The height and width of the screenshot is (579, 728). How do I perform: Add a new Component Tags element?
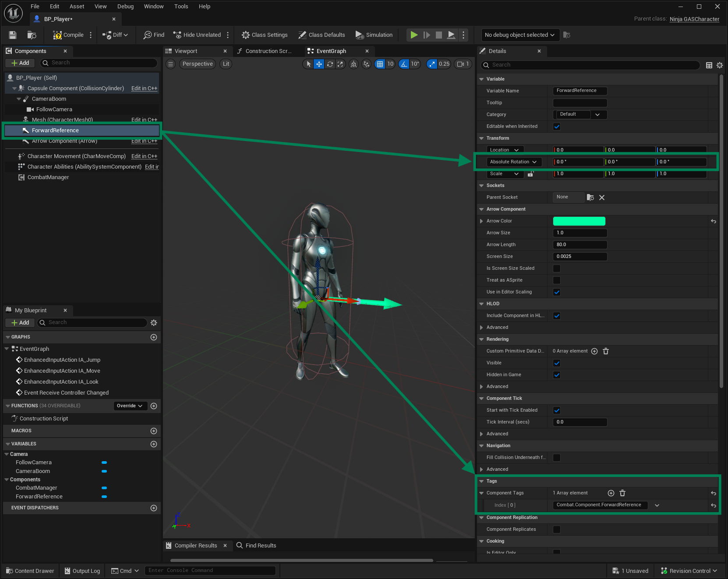click(x=611, y=493)
